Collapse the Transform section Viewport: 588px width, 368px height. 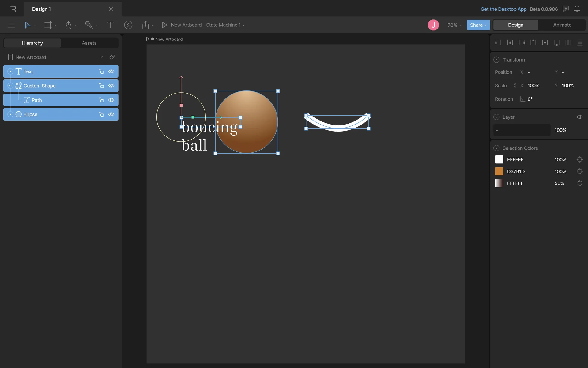tap(496, 60)
